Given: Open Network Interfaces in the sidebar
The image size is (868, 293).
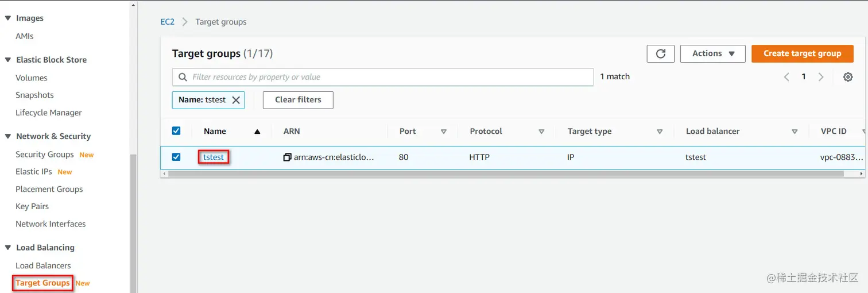Looking at the screenshot, I should (51, 224).
